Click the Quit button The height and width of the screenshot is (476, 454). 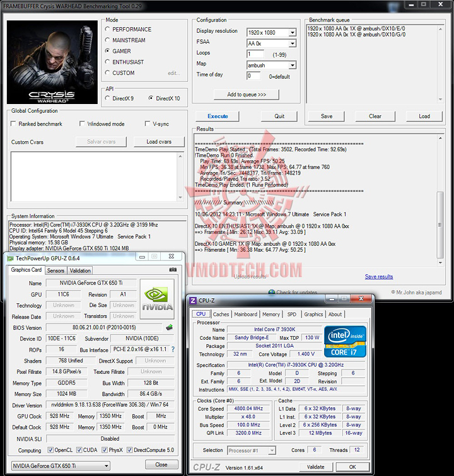(279, 116)
